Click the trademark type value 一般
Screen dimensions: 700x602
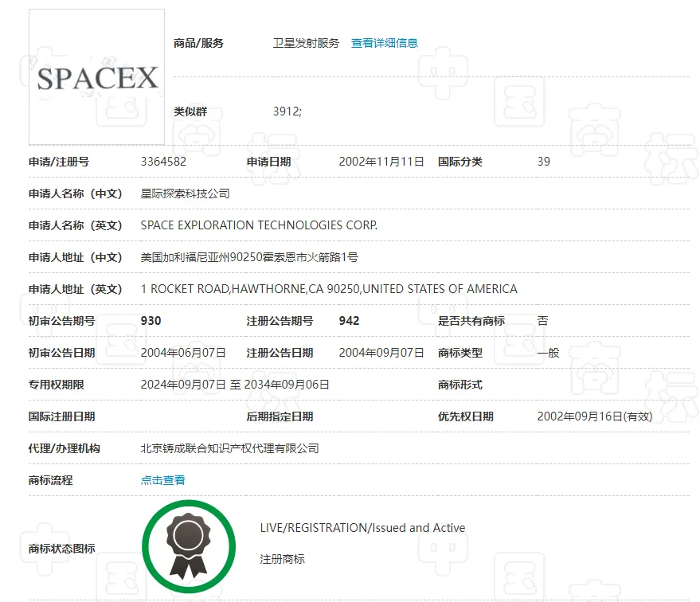coord(548,353)
